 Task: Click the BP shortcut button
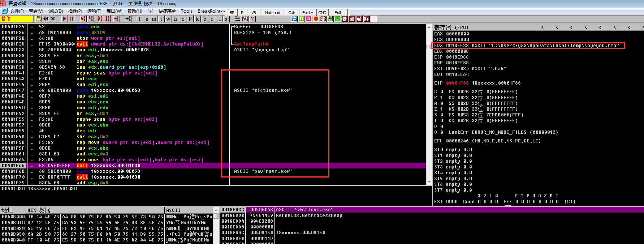[x=232, y=13]
